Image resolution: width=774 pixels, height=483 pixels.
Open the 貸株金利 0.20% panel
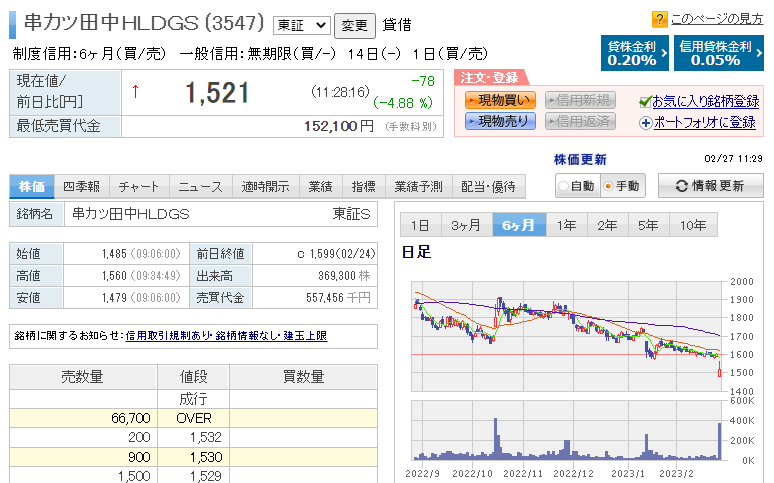click(635, 53)
